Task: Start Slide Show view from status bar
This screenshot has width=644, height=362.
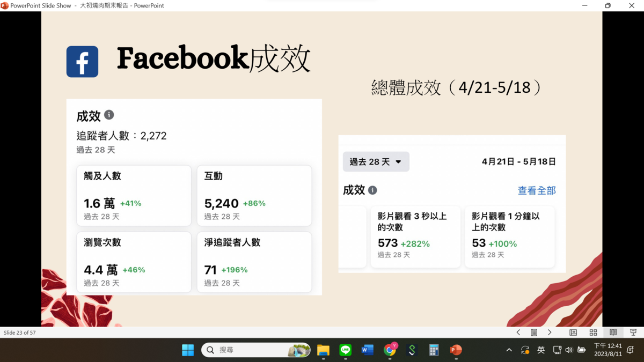Action: pyautogui.click(x=633, y=333)
